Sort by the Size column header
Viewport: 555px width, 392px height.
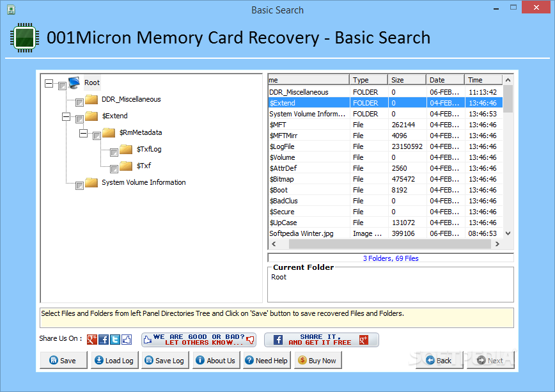pyautogui.click(x=407, y=80)
